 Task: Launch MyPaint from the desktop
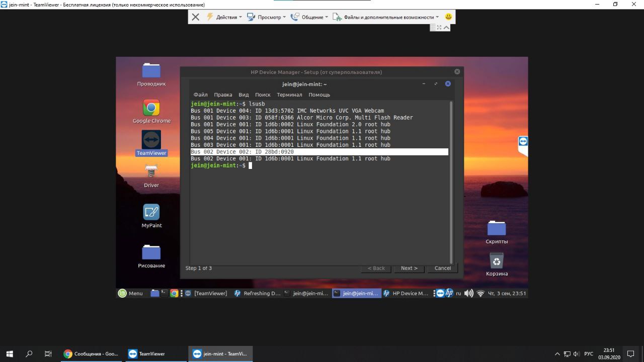(151, 216)
